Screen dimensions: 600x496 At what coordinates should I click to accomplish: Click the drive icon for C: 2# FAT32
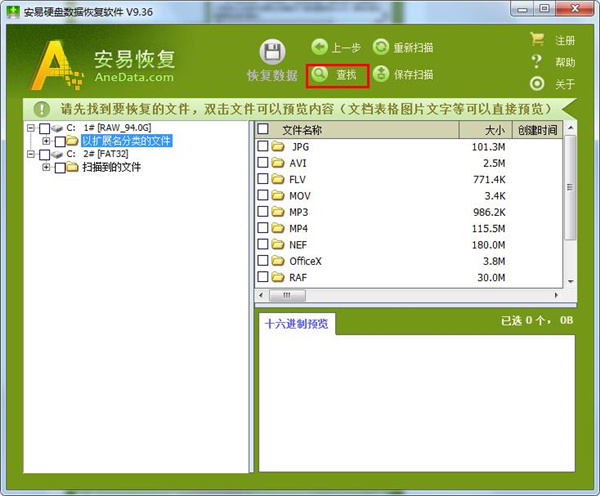(x=57, y=154)
